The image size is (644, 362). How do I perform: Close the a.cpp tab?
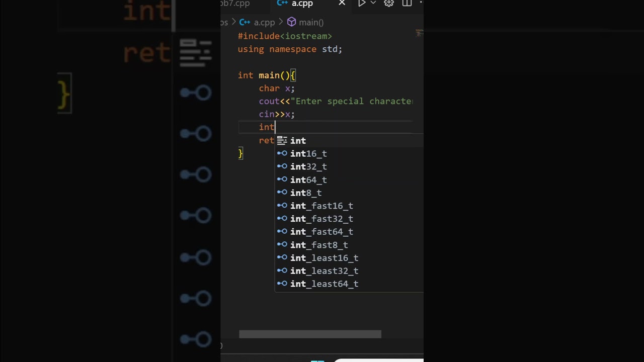(x=342, y=4)
